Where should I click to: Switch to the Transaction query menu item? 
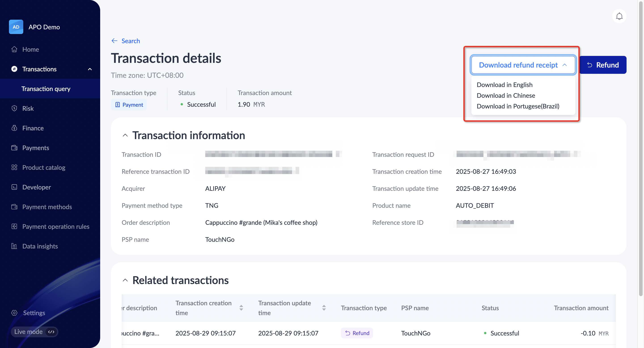[46, 89]
